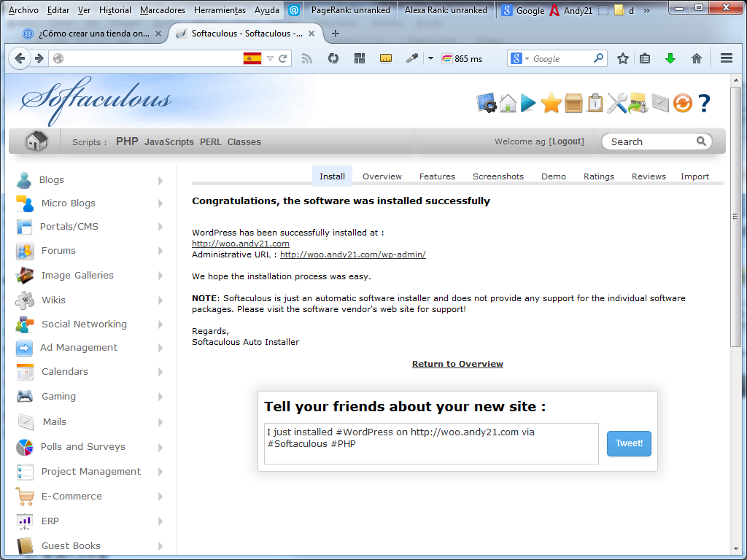Click the orange sync refresh icon
The width and height of the screenshot is (747, 560).
(x=682, y=104)
